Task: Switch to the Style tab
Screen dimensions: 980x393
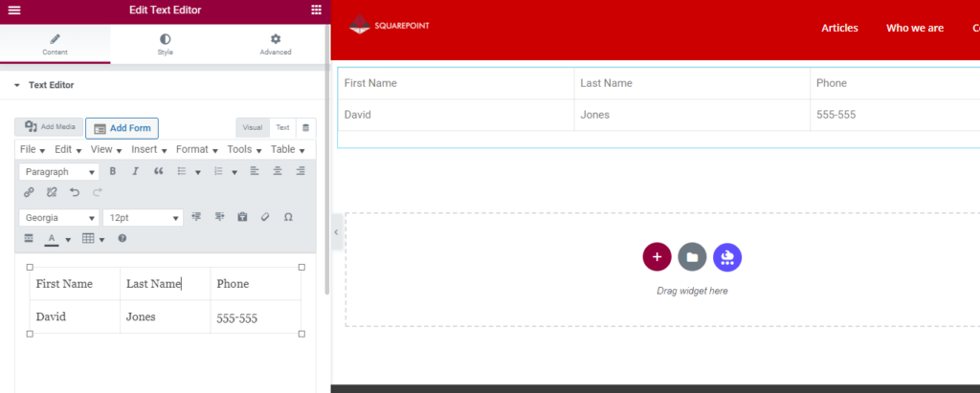Action: pos(165,44)
